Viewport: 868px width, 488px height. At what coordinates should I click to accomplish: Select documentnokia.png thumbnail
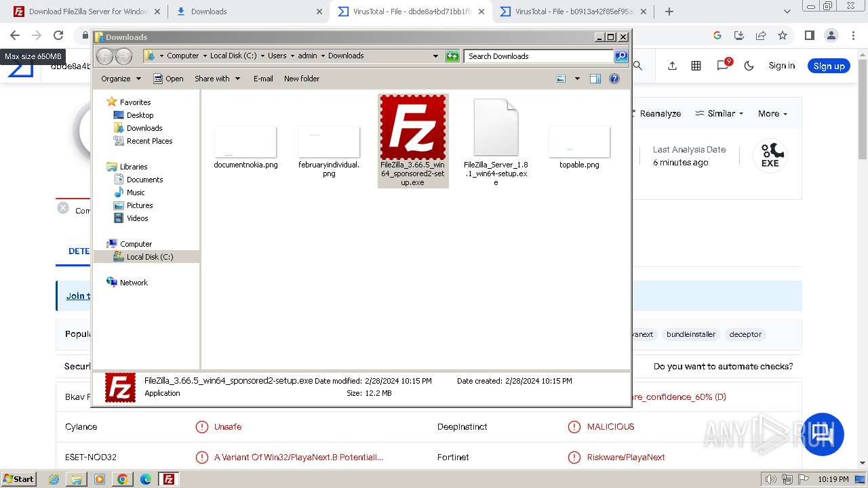[x=245, y=142]
